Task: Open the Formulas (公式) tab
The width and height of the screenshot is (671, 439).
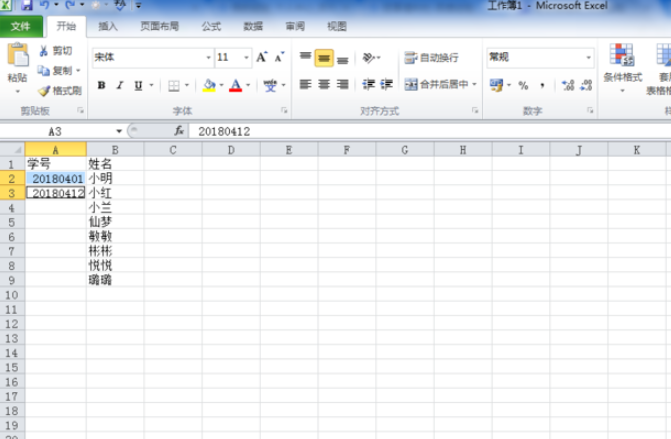Action: 211,26
